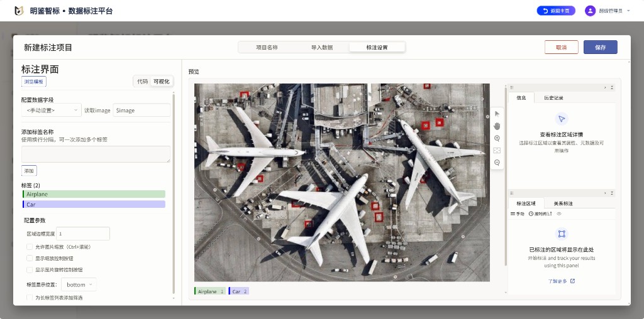
Task: Open the 历史记录 tab
Action: [x=553, y=97]
